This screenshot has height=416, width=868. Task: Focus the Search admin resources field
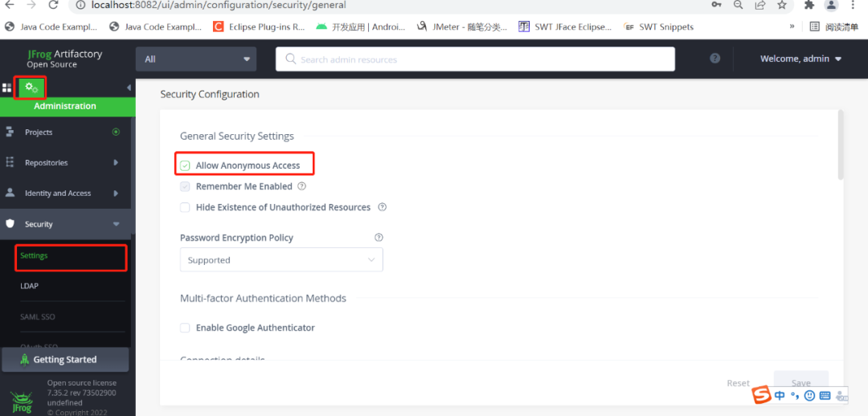click(x=475, y=59)
